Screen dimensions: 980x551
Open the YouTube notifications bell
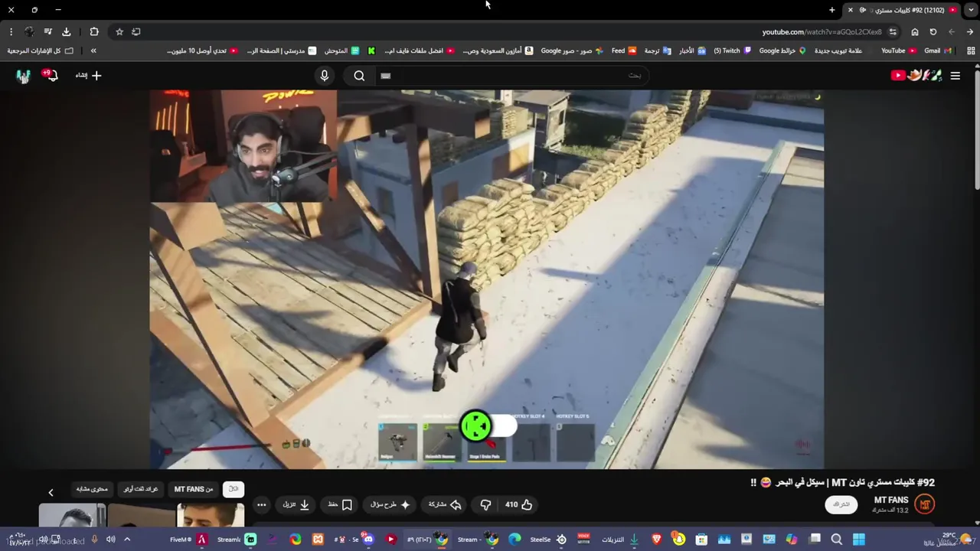click(x=51, y=75)
